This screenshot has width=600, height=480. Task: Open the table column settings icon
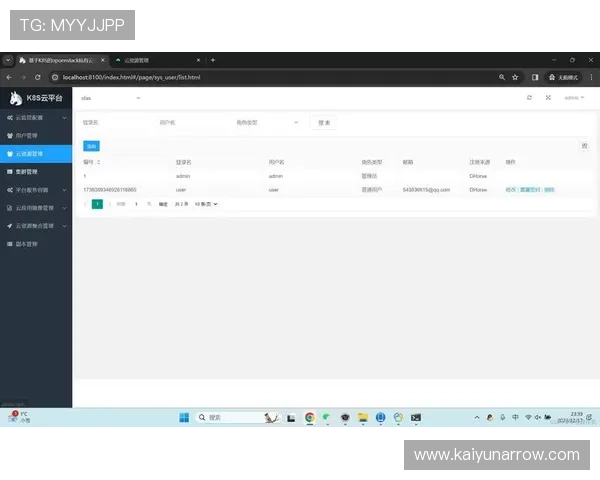(584, 146)
